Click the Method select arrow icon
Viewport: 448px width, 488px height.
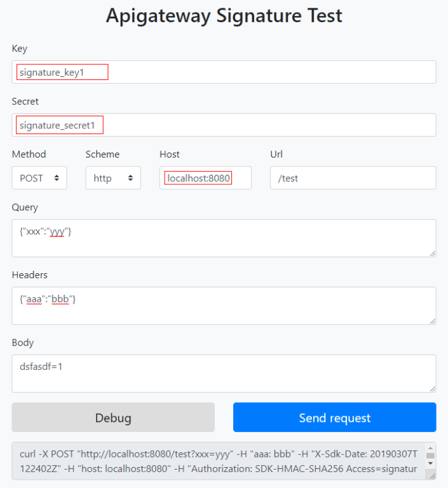pyautogui.click(x=57, y=178)
